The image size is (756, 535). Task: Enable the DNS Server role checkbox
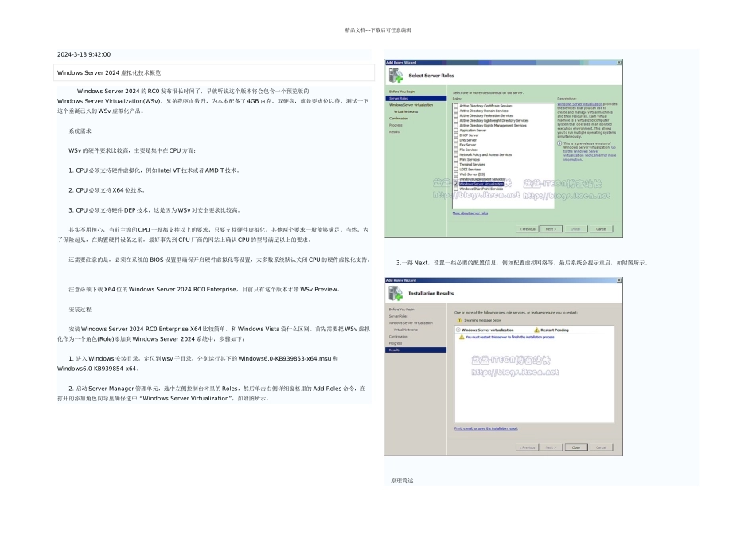tap(456, 140)
